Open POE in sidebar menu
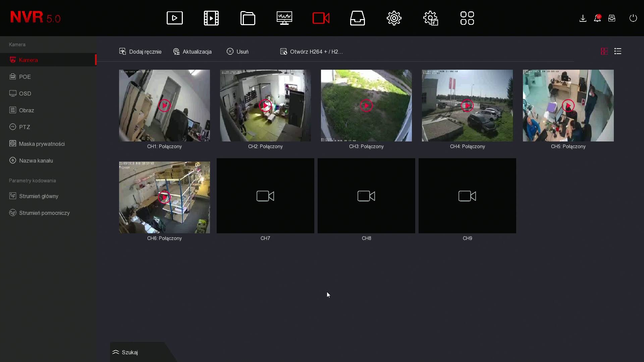Viewport: 644px width, 362px height. point(25,77)
